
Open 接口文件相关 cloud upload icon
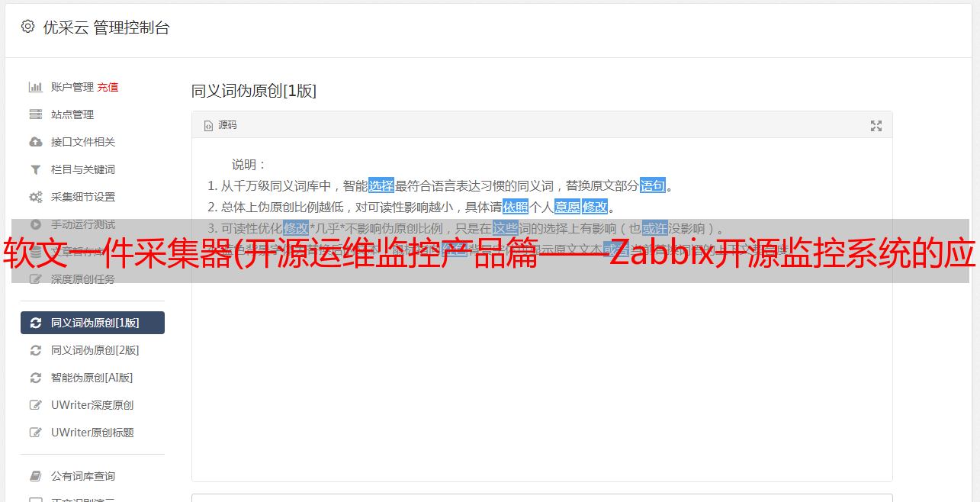35,142
